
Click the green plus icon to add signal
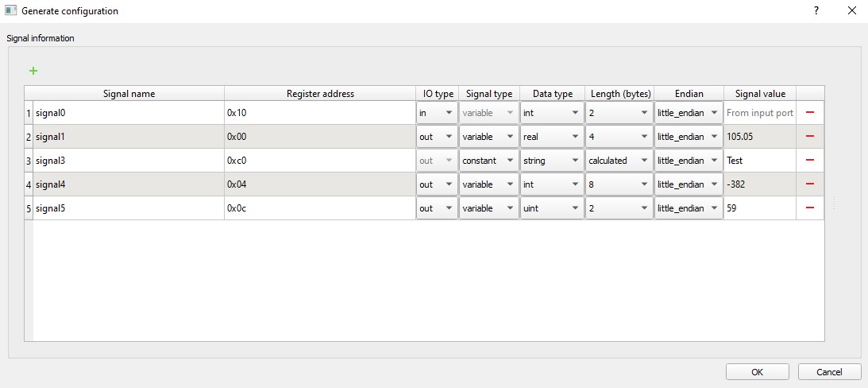33,71
